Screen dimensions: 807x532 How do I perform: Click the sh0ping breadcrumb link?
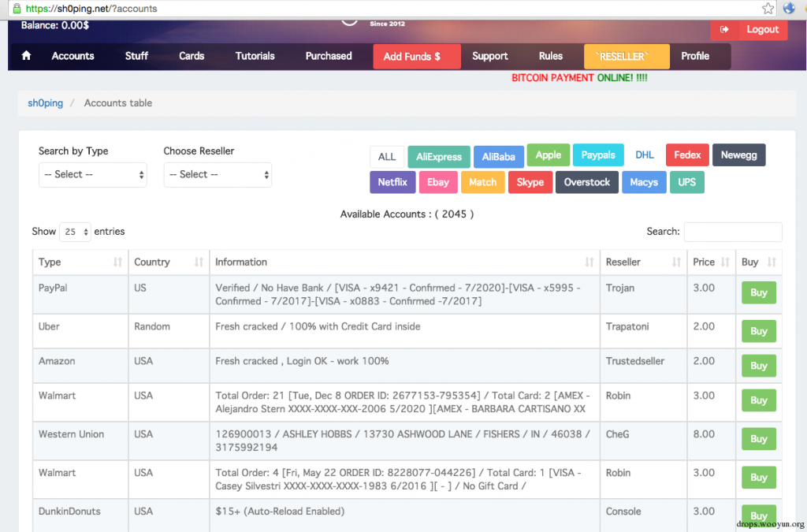(x=46, y=103)
